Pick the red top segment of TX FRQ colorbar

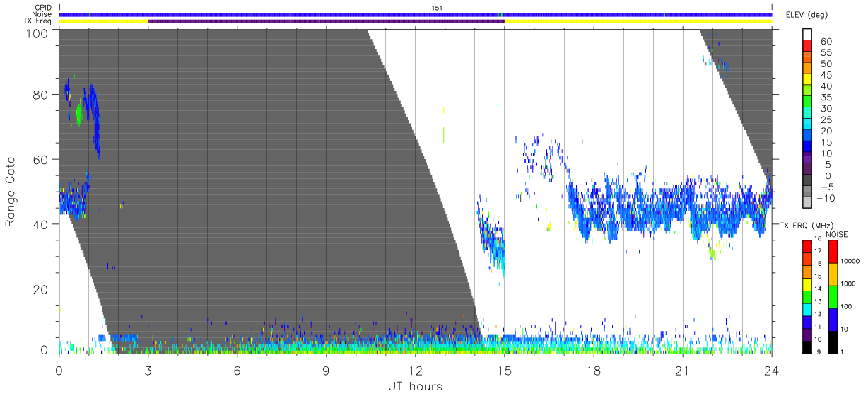(807, 245)
